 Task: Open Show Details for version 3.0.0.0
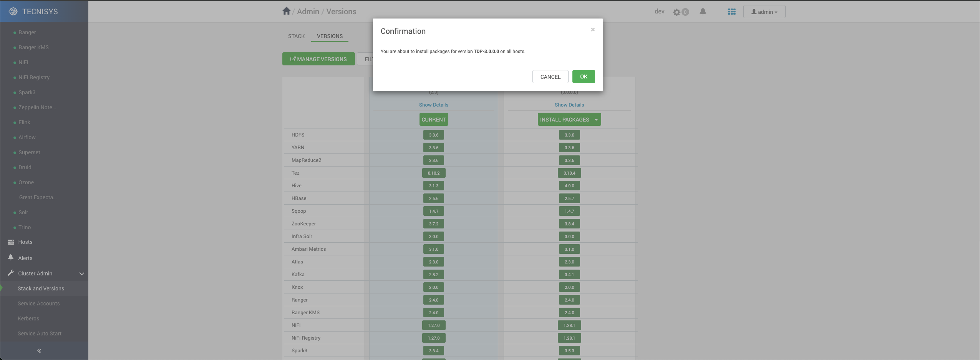tap(569, 105)
